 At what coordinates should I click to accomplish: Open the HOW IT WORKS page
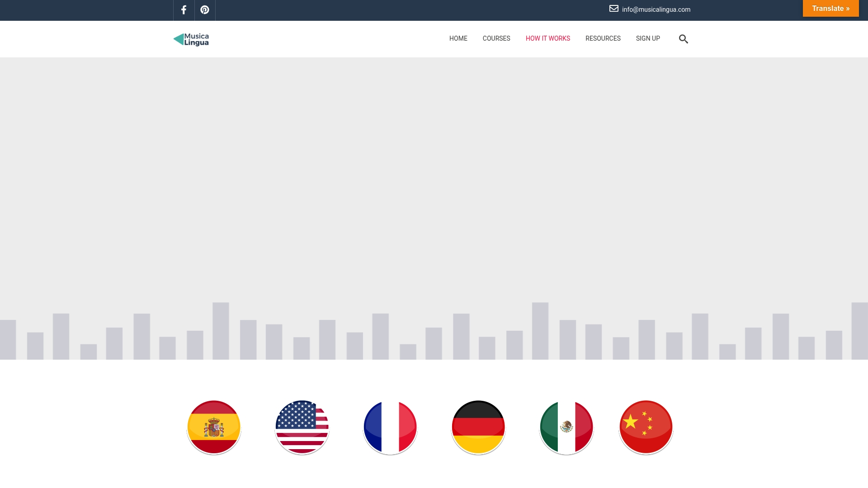coord(547,38)
